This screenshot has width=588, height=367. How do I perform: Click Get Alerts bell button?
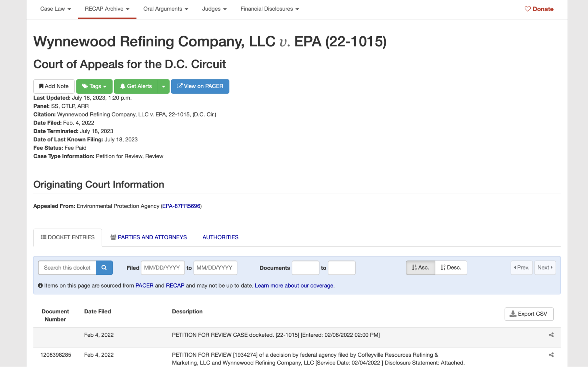point(136,86)
